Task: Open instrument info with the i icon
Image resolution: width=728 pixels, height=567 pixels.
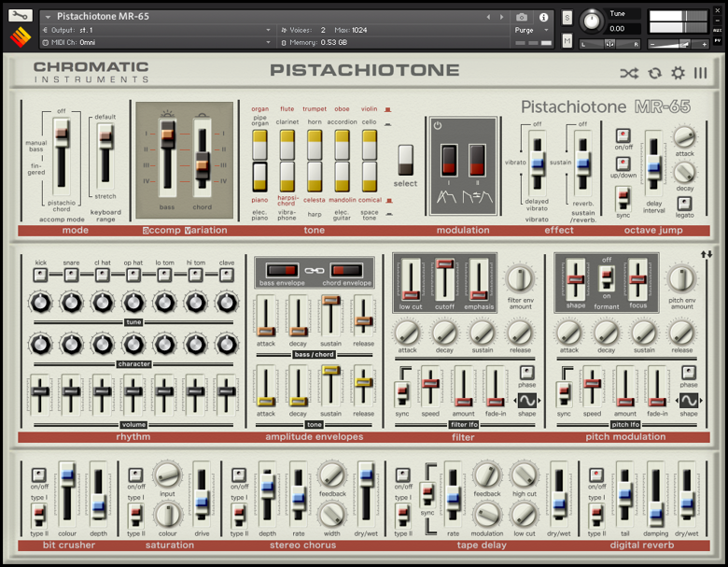Action: click(545, 17)
